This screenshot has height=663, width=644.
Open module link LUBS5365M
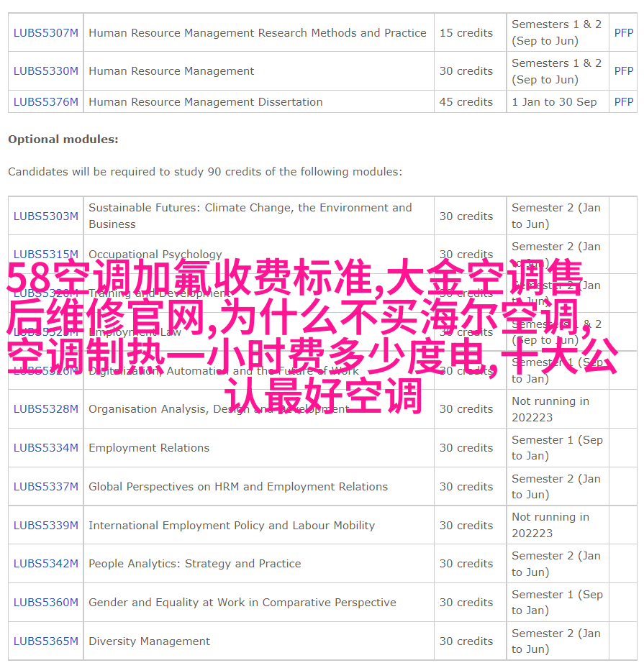(46, 641)
